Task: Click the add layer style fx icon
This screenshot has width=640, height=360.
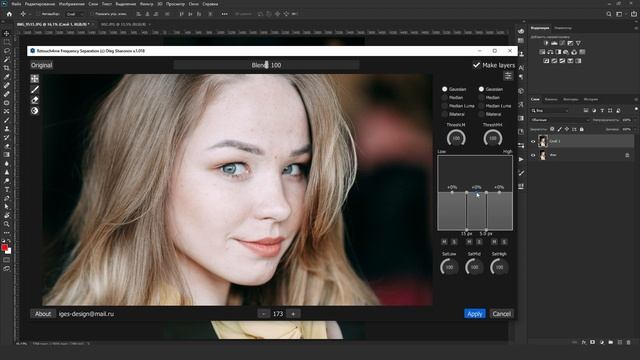Action: 584,342
